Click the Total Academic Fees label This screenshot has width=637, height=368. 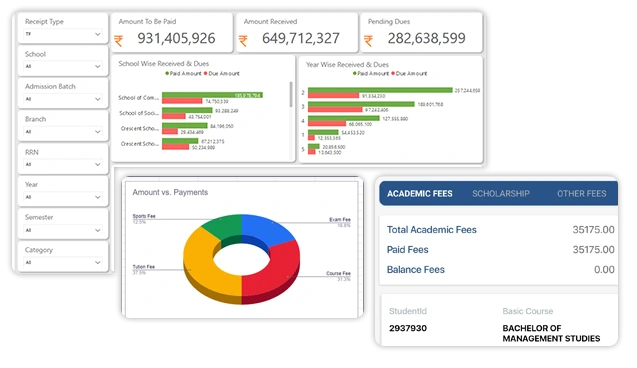pos(432,230)
